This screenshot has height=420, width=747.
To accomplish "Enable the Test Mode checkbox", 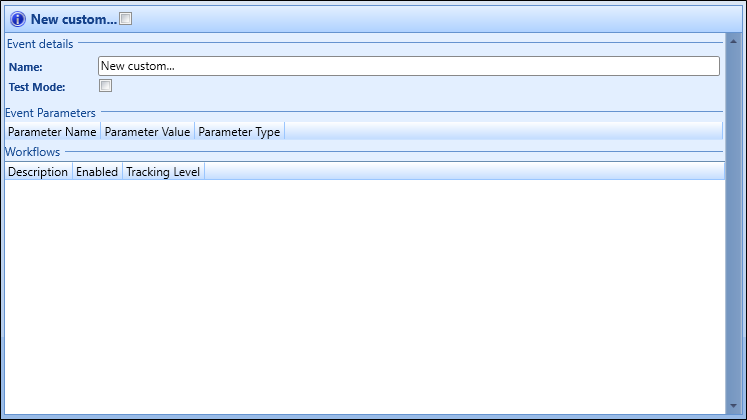I will pyautogui.click(x=105, y=87).
